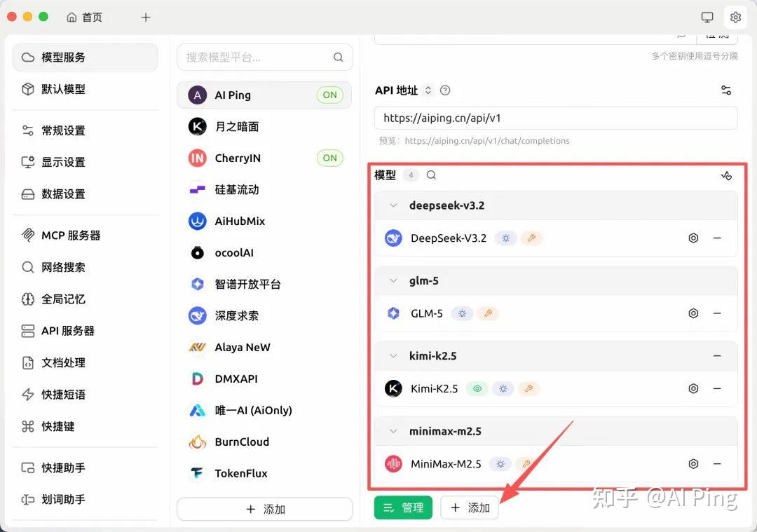
Task: Open GLM-5 model settings gear
Action: coord(693,313)
